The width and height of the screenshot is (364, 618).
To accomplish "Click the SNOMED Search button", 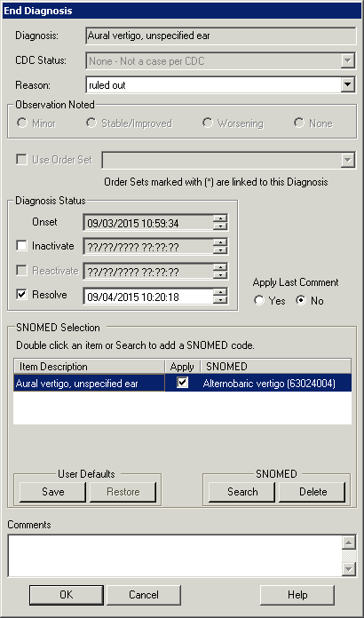I will click(x=241, y=492).
